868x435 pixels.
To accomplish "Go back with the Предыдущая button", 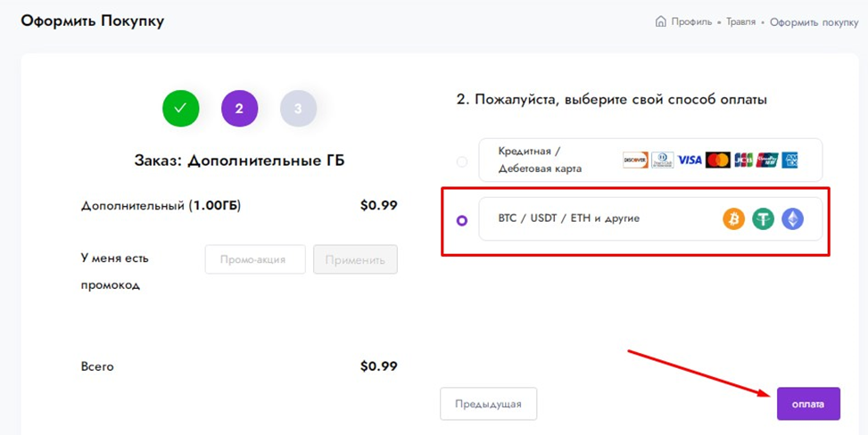I will 488,404.
